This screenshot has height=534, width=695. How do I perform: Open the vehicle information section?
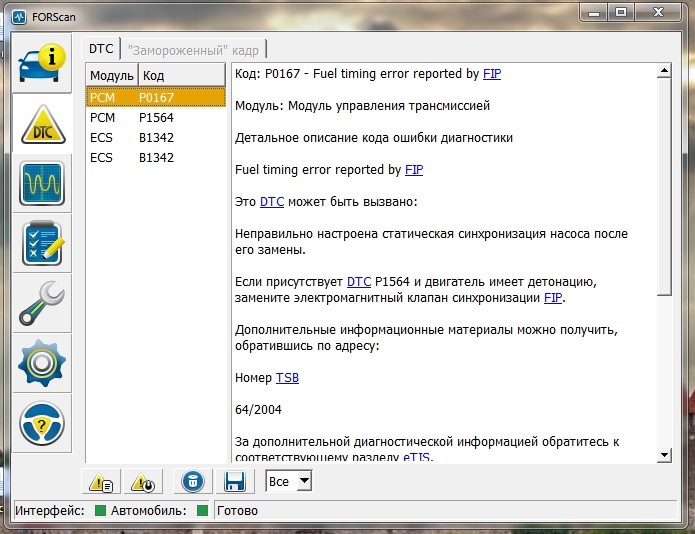[42, 63]
